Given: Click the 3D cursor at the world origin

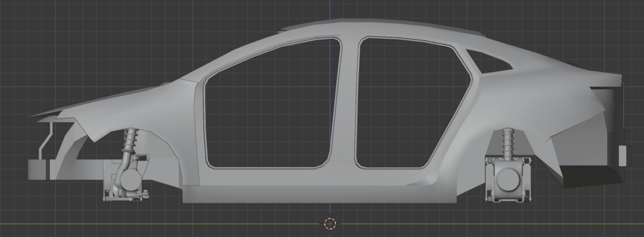Looking at the screenshot, I should coord(330,224).
